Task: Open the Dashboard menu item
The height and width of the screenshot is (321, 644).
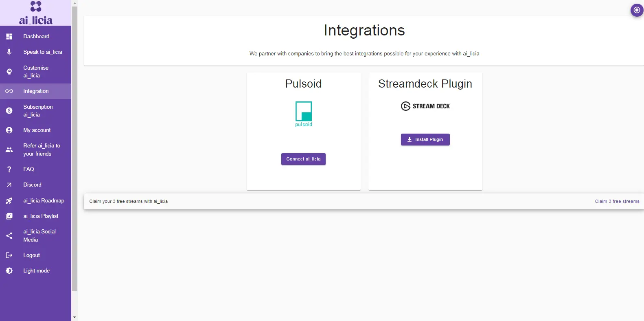Action: (35, 36)
